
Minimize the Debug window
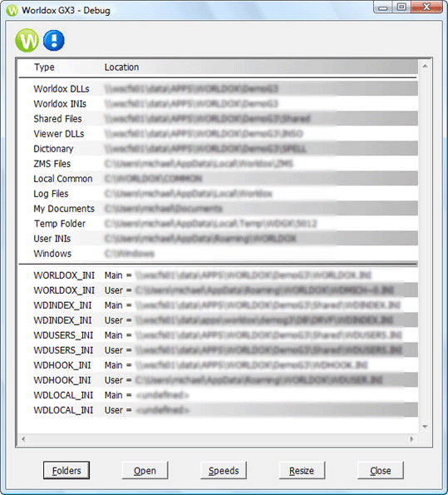[383, 7]
